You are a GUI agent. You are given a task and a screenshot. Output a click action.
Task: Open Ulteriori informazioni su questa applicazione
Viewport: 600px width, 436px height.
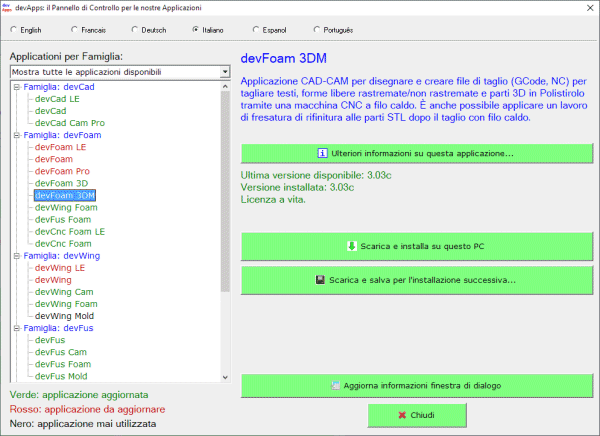pyautogui.click(x=417, y=153)
